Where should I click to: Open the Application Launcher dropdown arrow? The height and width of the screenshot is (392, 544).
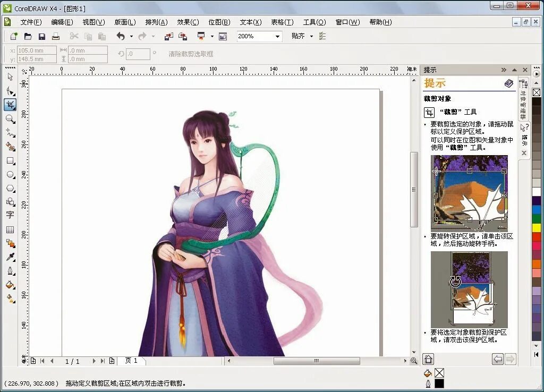pyautogui.click(x=212, y=36)
